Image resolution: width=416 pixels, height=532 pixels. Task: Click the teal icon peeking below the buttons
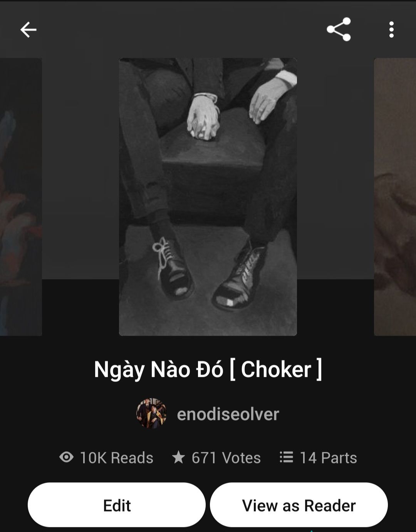311,531
